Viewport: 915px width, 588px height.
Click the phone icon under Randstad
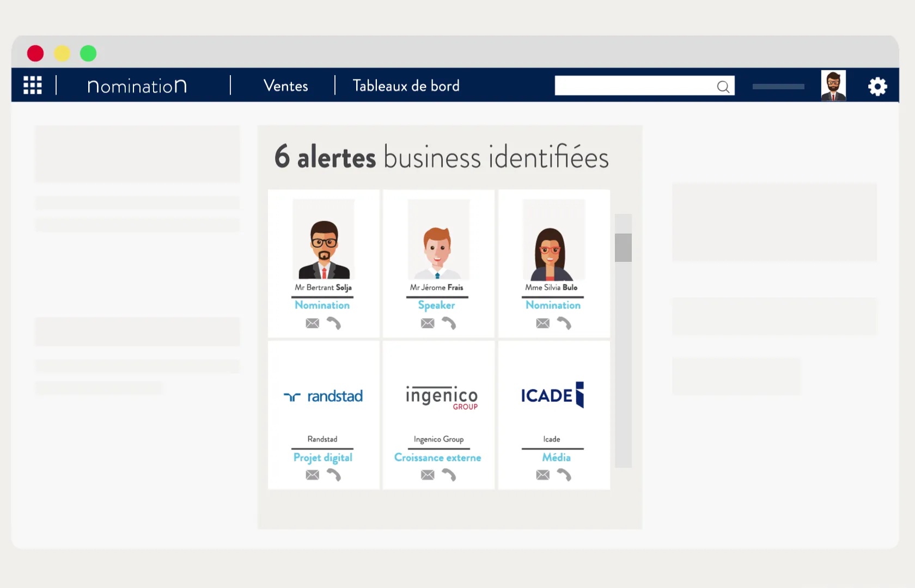(334, 475)
